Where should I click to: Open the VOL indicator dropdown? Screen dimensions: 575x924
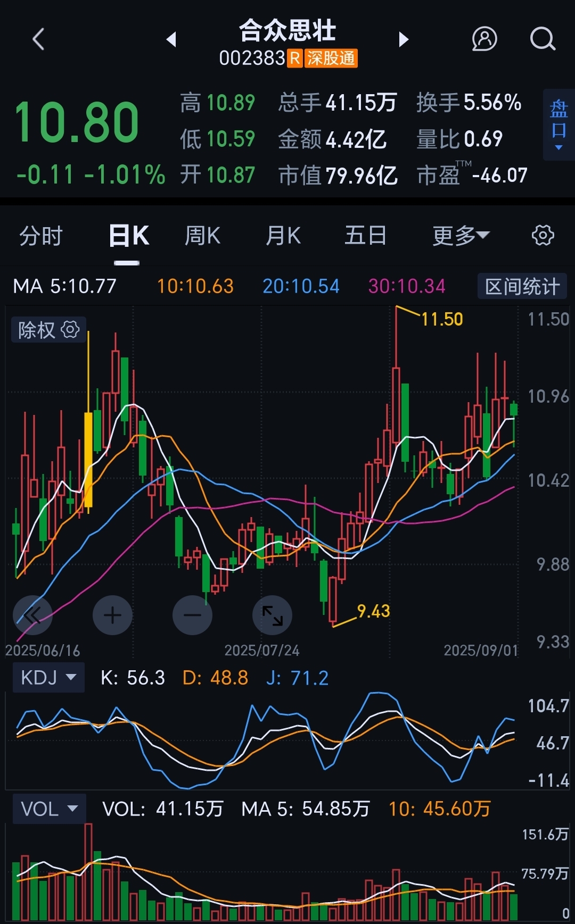[x=49, y=809]
